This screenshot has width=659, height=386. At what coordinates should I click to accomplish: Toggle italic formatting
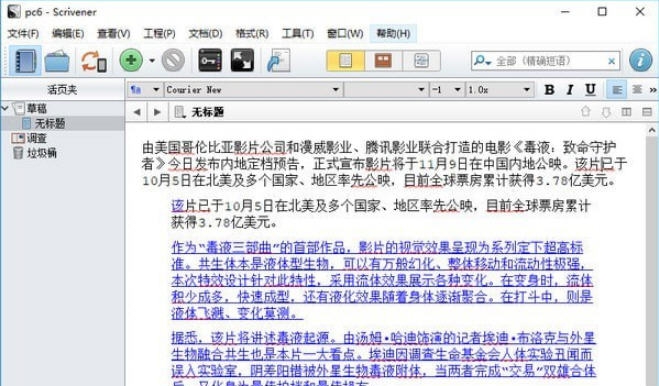point(570,90)
